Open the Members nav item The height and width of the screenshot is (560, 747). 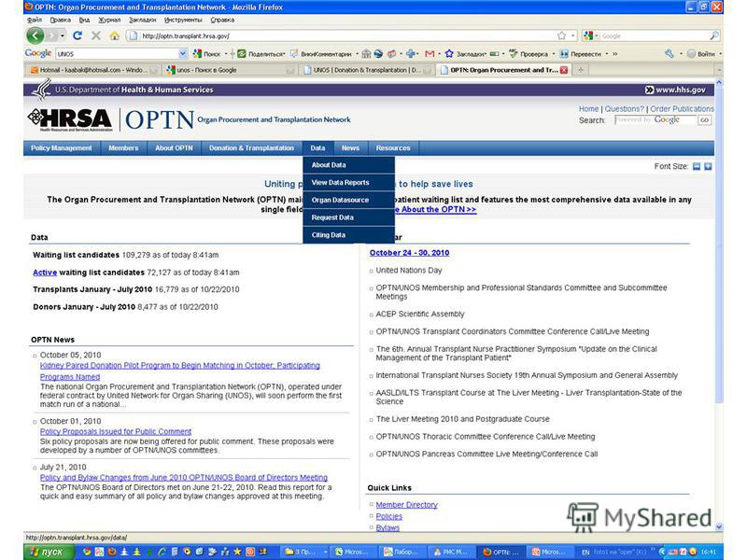(123, 148)
